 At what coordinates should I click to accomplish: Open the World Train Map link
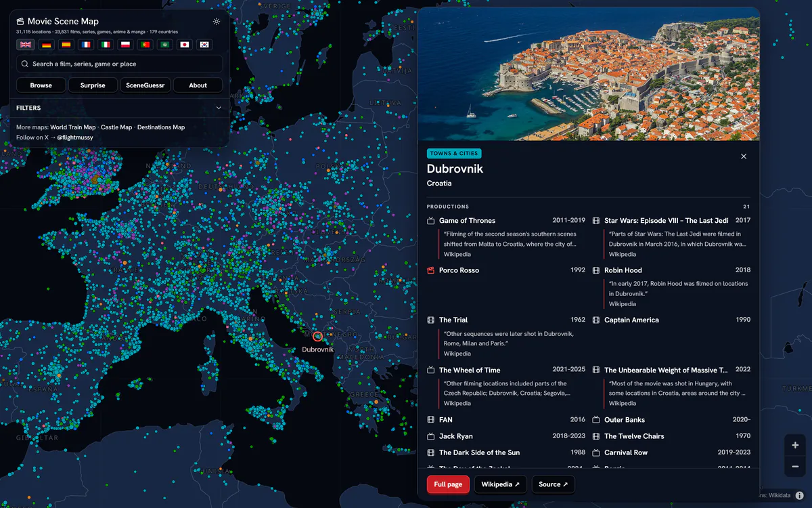(73, 127)
